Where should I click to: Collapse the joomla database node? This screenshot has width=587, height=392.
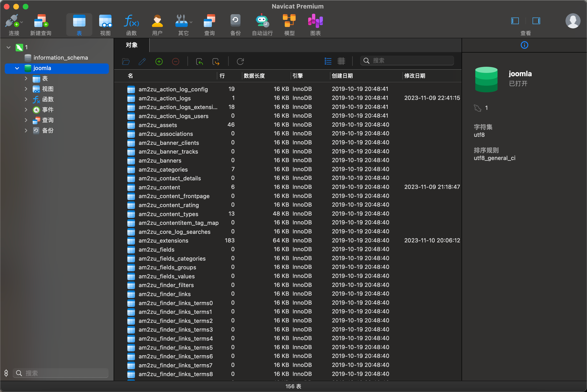pos(17,68)
